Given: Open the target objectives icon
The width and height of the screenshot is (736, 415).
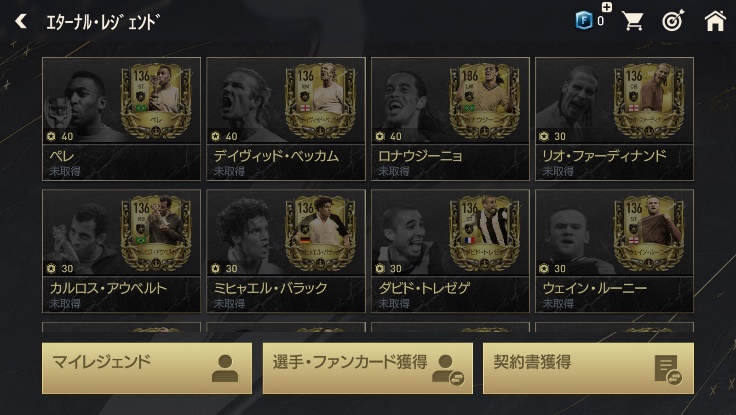Looking at the screenshot, I should (673, 21).
